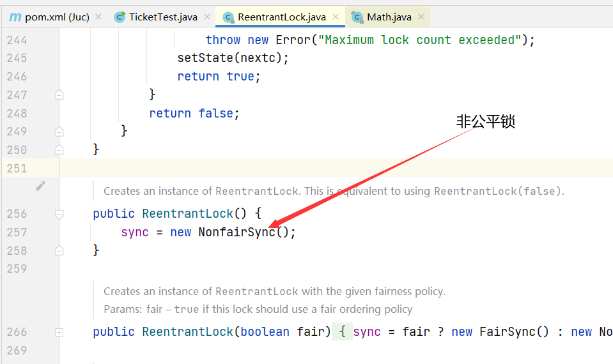613x364 pixels.
Task: Click the class icon on the TicketTest.java tab
Action: coord(120,17)
